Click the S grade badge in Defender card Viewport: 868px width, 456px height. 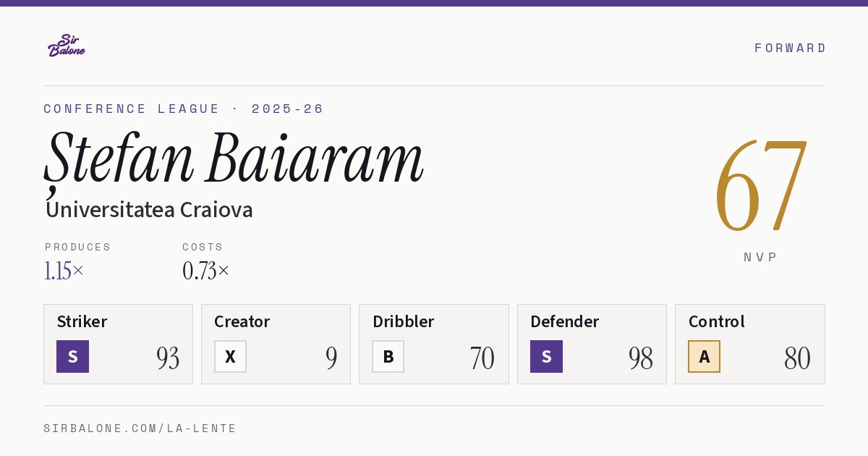(x=546, y=356)
